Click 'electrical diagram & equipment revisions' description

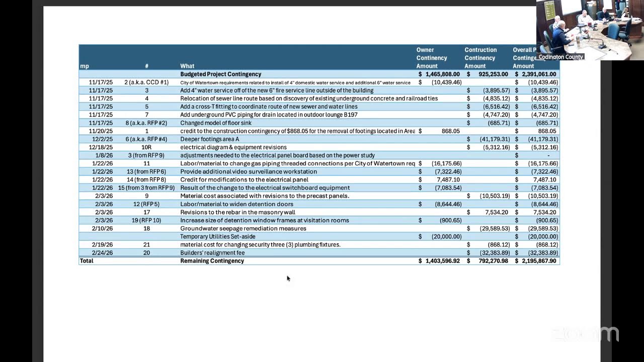coord(233,147)
